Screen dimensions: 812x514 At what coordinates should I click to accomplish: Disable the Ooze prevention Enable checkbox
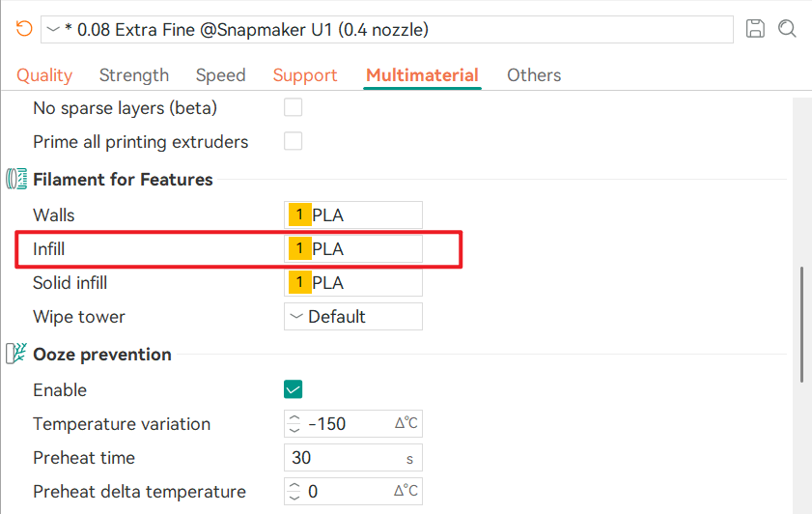[294, 389]
